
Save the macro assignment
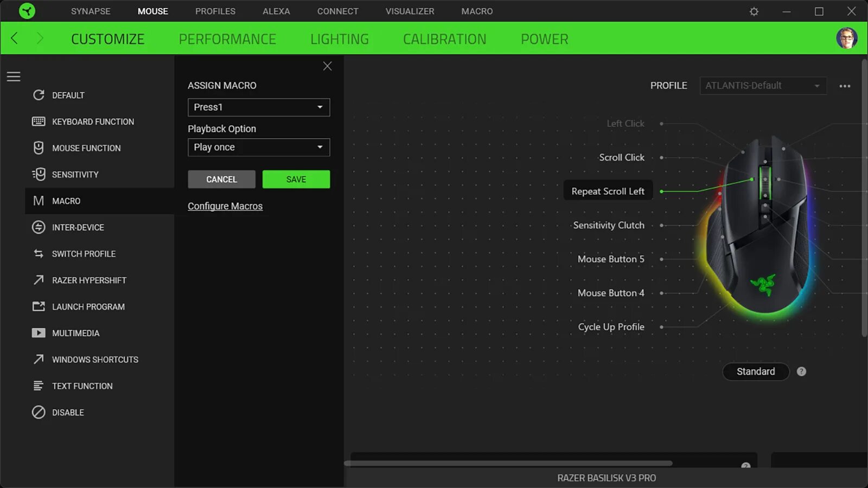pos(296,179)
